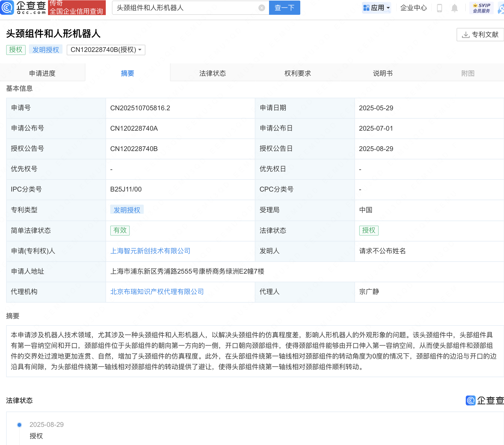Click the 发明授权 tag in patent type row

pyautogui.click(x=127, y=210)
